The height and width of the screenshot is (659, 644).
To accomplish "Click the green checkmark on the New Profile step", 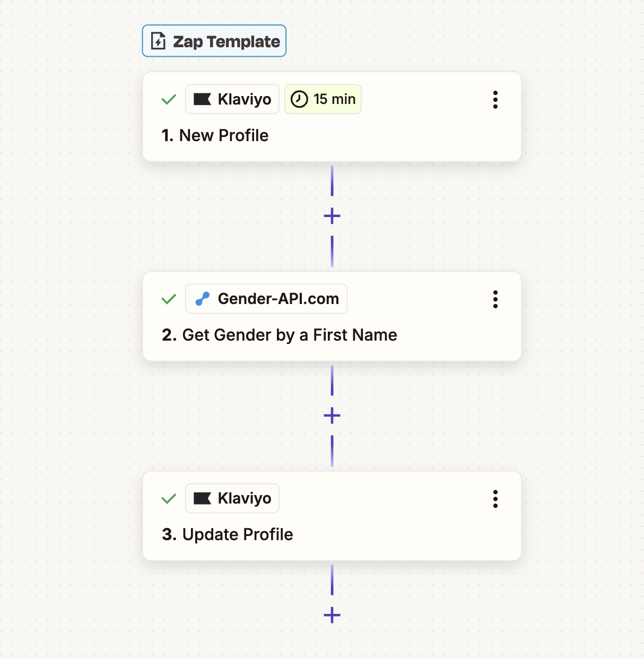I will [x=168, y=99].
